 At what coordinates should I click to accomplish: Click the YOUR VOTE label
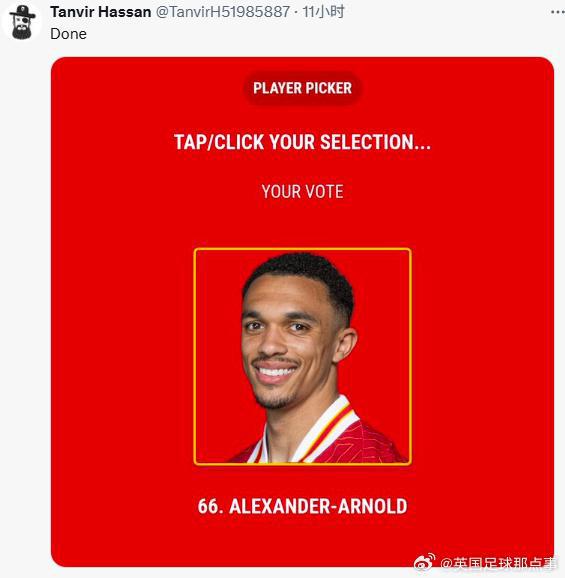click(302, 192)
